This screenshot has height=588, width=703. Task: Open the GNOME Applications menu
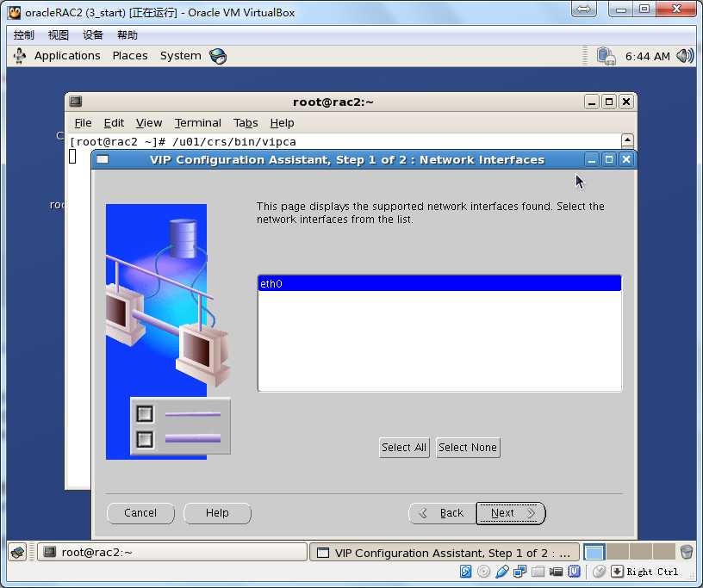tap(67, 56)
